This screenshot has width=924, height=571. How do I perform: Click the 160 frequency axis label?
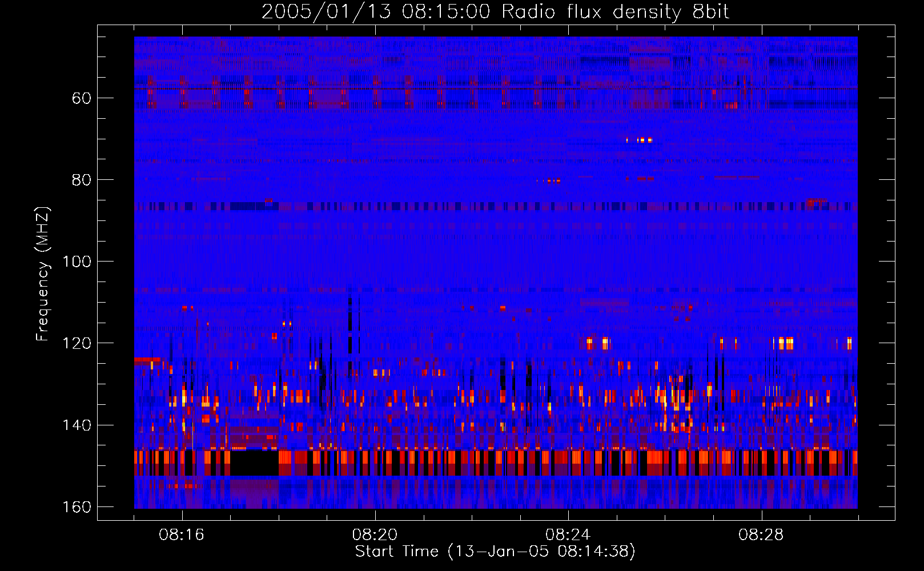point(77,507)
